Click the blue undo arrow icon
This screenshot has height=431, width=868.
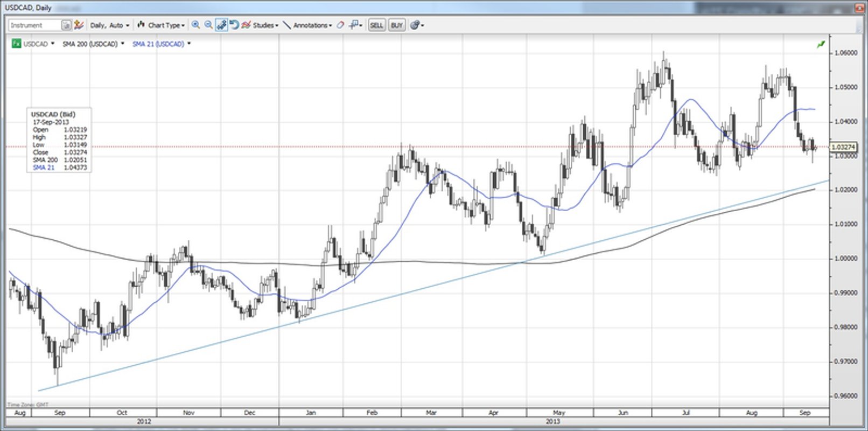[234, 25]
